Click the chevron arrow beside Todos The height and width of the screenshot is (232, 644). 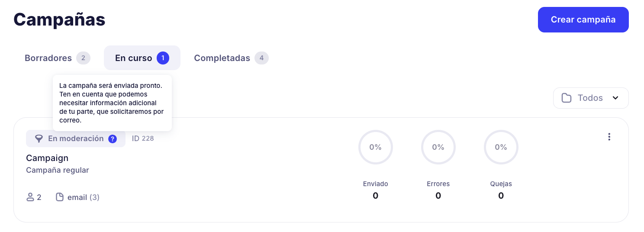615,98
